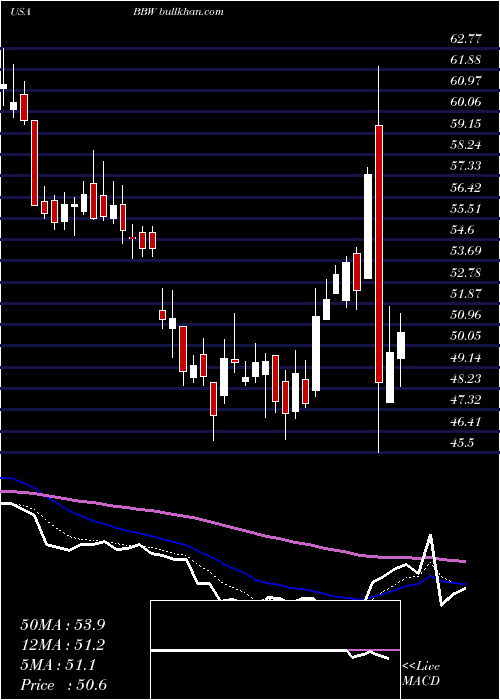This screenshot has height=700, width=500.
Task: Click the 52.78 price axis label
Action: [466, 272]
